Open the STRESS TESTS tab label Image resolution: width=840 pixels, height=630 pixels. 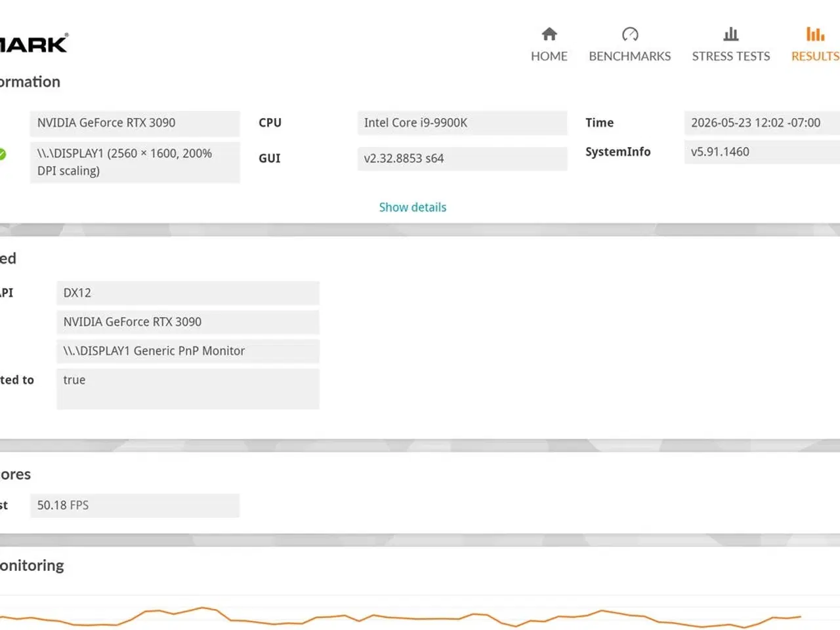coord(731,56)
